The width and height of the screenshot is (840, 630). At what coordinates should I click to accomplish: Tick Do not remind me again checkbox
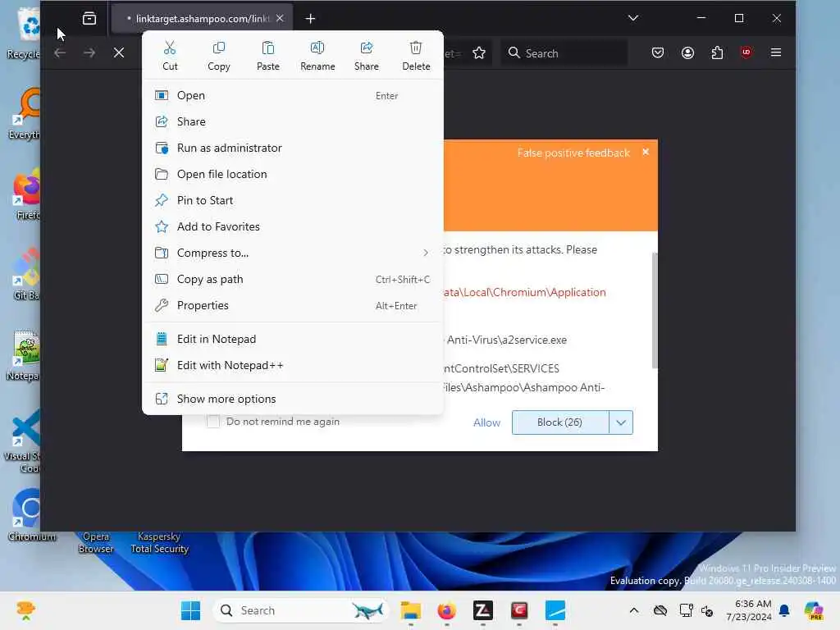[x=213, y=422]
